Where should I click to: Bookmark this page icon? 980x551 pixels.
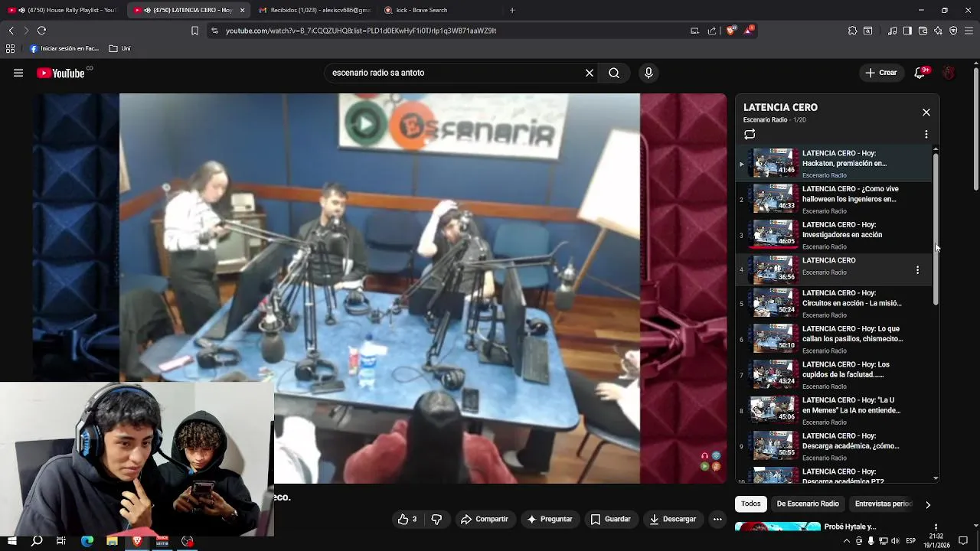pyautogui.click(x=194, y=31)
